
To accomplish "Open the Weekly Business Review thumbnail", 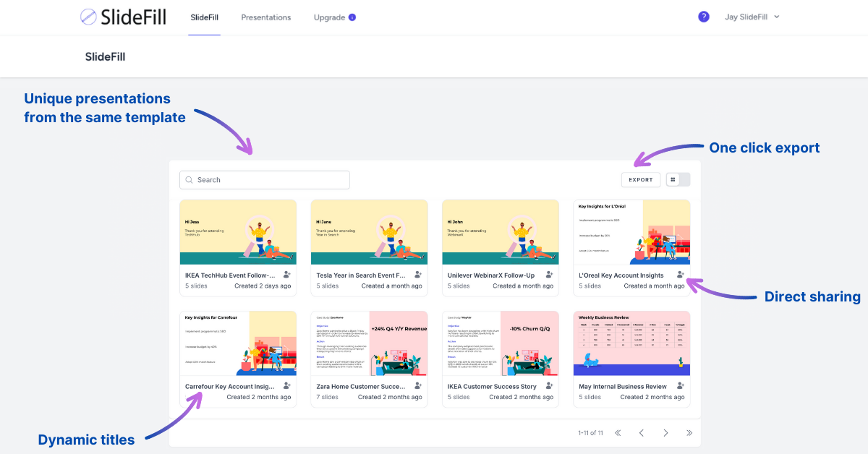I will click(x=631, y=343).
